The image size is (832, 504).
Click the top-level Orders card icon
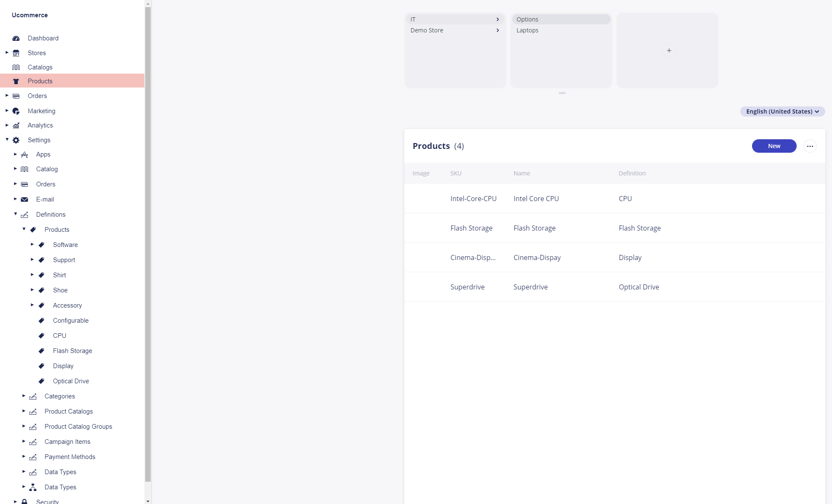[x=16, y=96]
